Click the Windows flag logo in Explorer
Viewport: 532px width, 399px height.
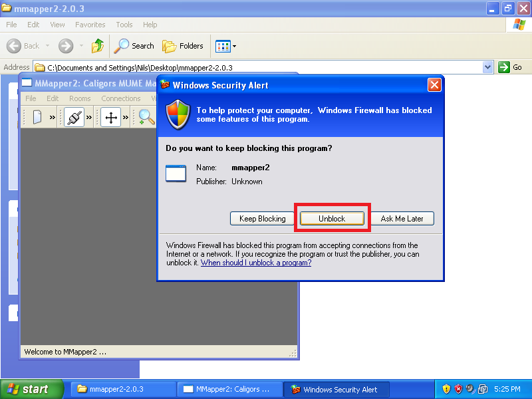click(x=519, y=25)
